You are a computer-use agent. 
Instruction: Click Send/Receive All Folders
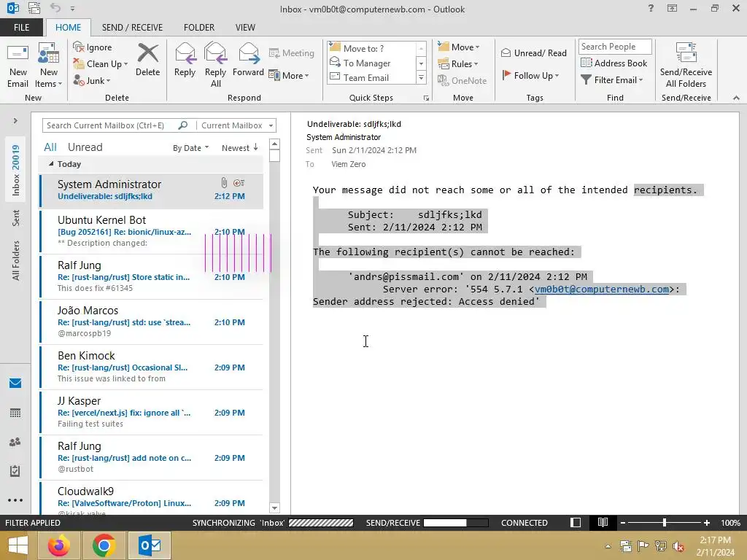[686, 66]
